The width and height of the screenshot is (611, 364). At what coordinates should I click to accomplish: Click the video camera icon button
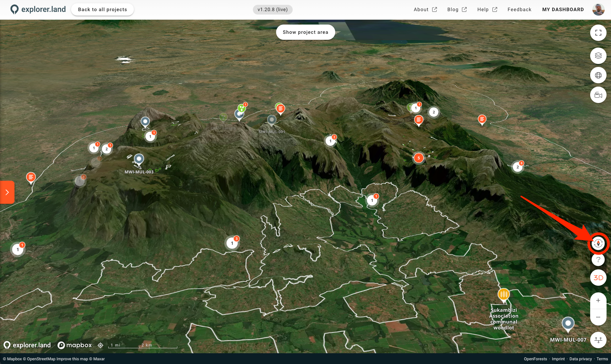[598, 95]
